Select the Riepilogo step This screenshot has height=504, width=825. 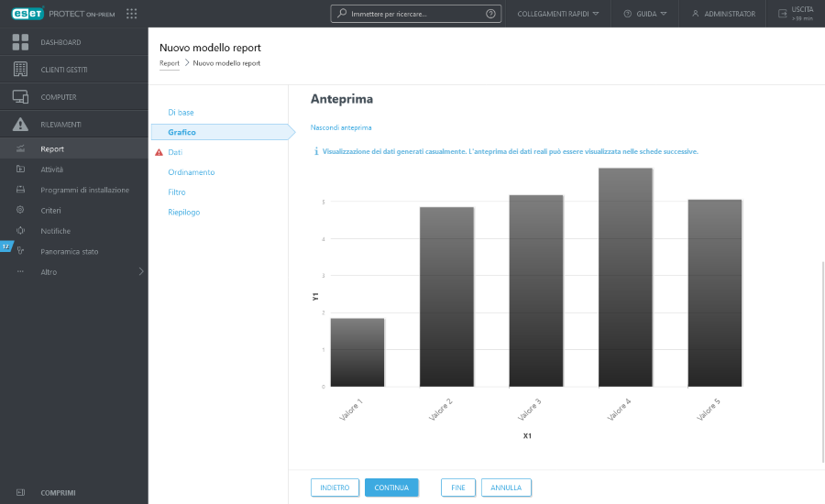coord(183,213)
